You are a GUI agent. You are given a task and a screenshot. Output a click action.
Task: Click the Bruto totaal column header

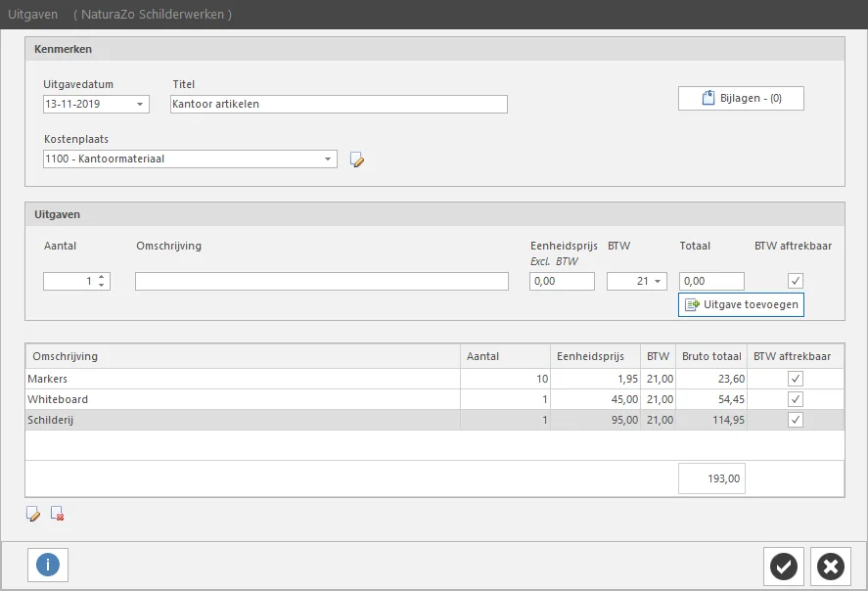[x=711, y=356]
